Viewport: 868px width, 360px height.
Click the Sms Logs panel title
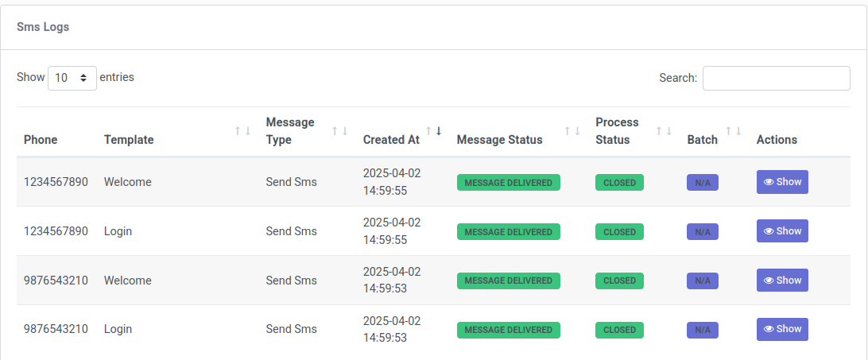click(43, 26)
